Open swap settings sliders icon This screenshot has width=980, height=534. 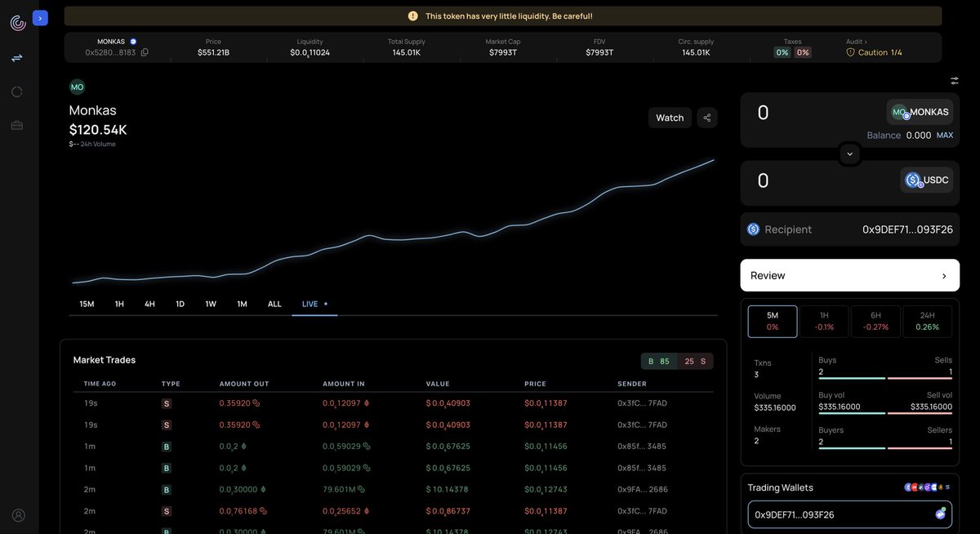[x=955, y=80]
